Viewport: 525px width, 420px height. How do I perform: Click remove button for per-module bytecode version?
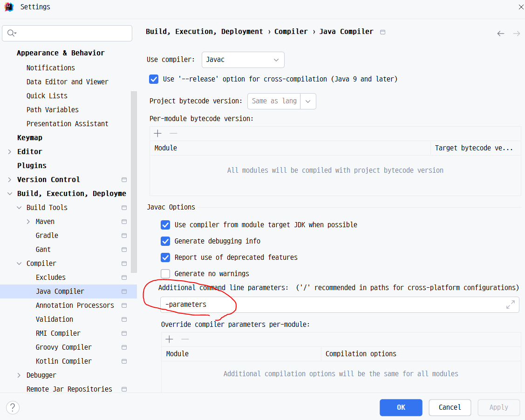pos(173,134)
